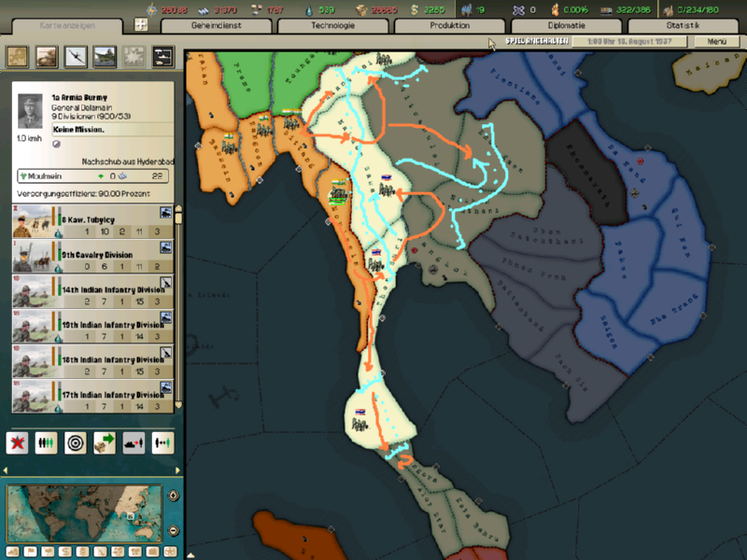The width and height of the screenshot is (747, 560).
Task: Switch to the Produktion tab
Action: 450,26
